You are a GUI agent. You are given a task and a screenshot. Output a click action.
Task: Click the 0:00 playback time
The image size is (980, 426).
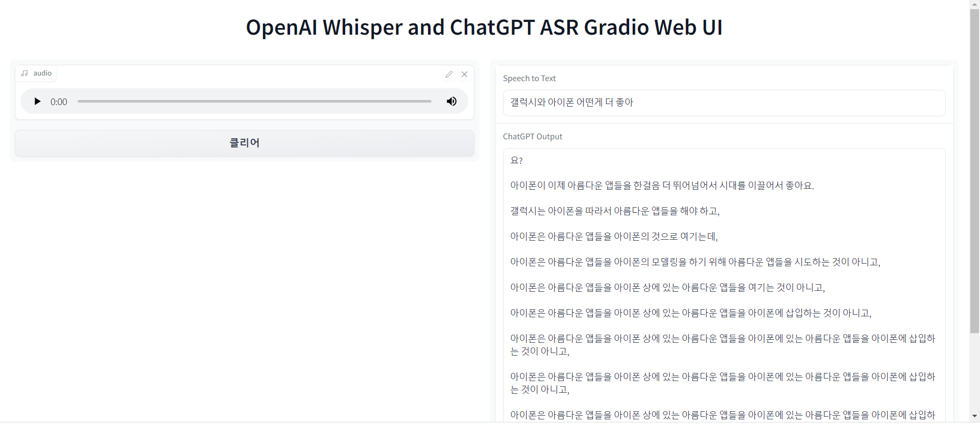point(59,102)
